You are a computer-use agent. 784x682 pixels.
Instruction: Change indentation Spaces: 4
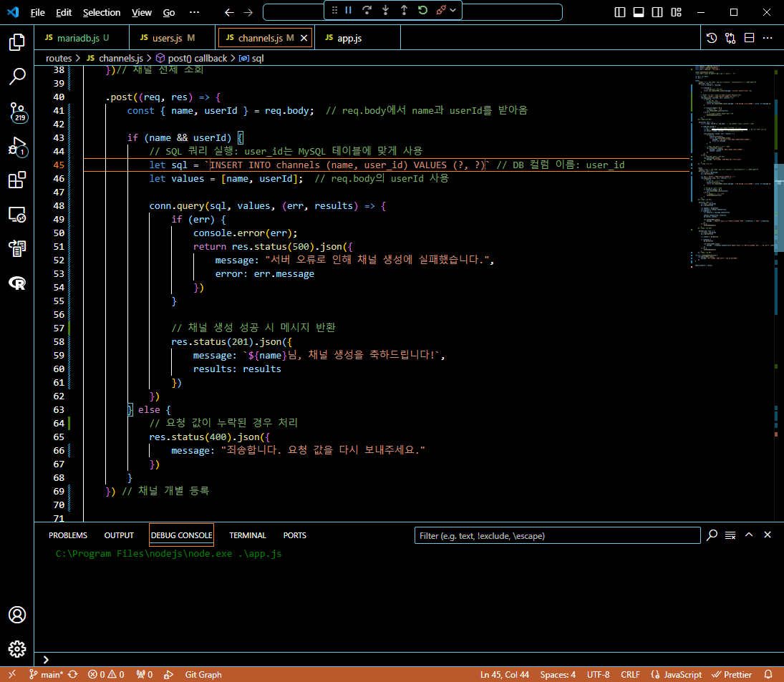(558, 675)
